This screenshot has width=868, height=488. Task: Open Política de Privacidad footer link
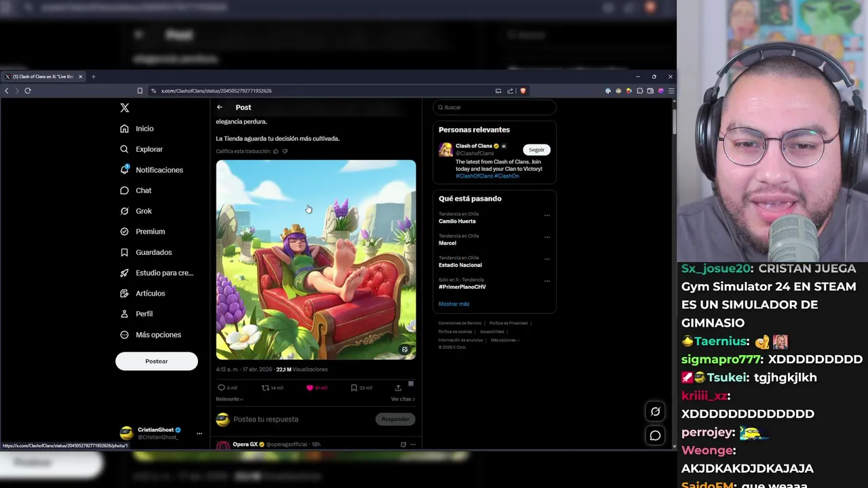click(x=509, y=323)
